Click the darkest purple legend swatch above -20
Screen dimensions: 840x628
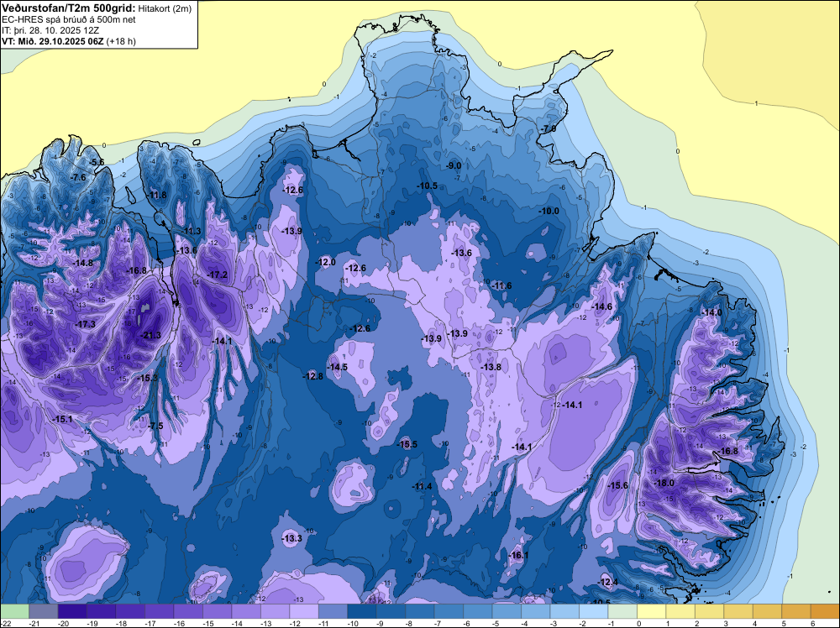click(72, 611)
